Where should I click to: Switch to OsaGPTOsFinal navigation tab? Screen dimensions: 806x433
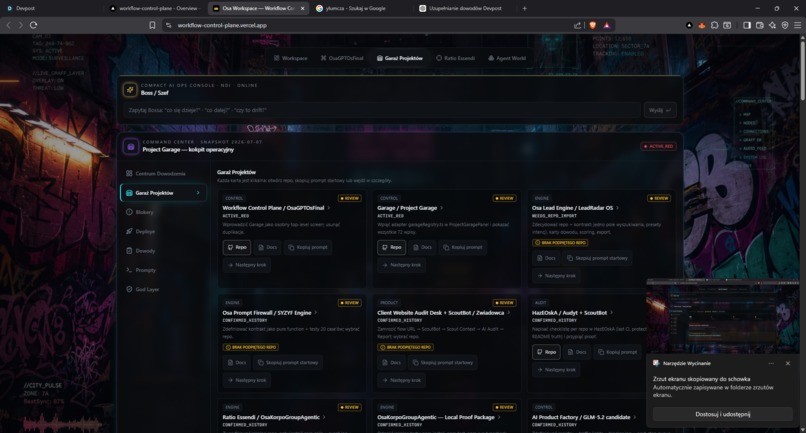(x=342, y=58)
